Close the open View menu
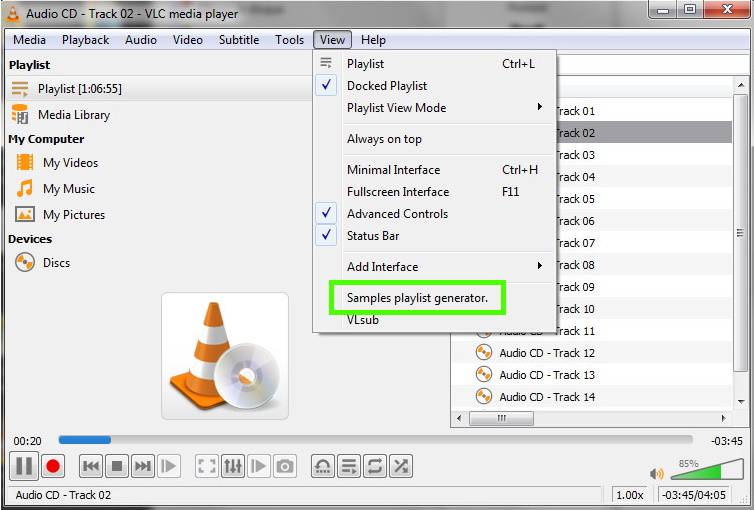Viewport: 754px width, 510px height. point(332,40)
